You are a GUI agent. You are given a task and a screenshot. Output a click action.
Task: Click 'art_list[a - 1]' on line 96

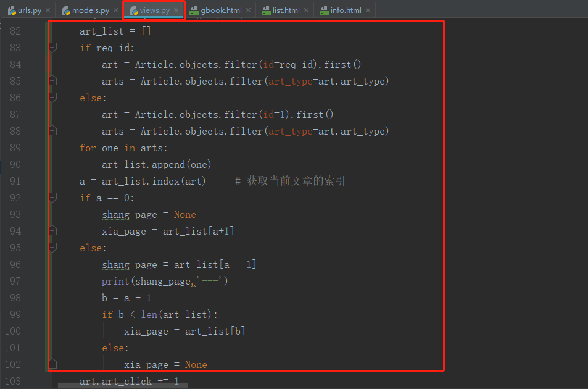coord(215,264)
